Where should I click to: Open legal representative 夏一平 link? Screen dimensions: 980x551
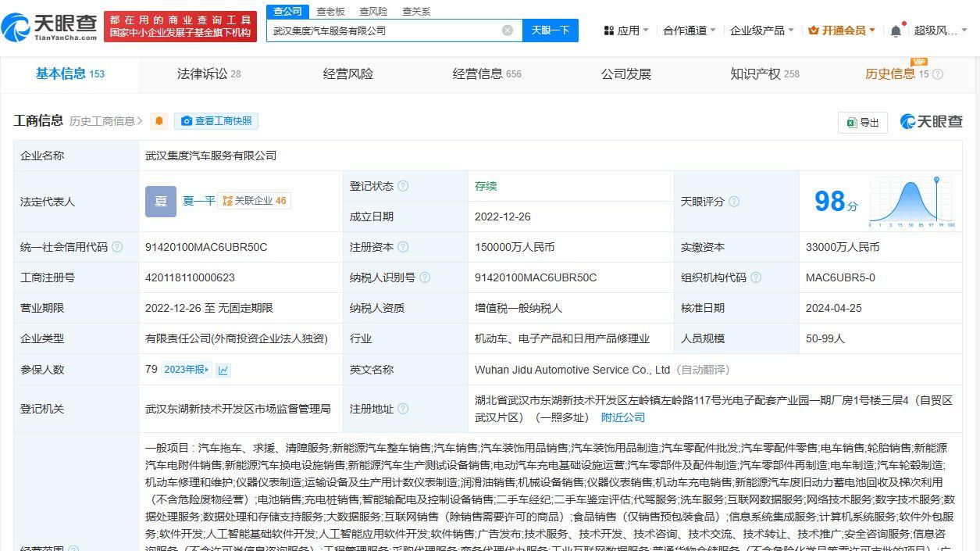[198, 201]
